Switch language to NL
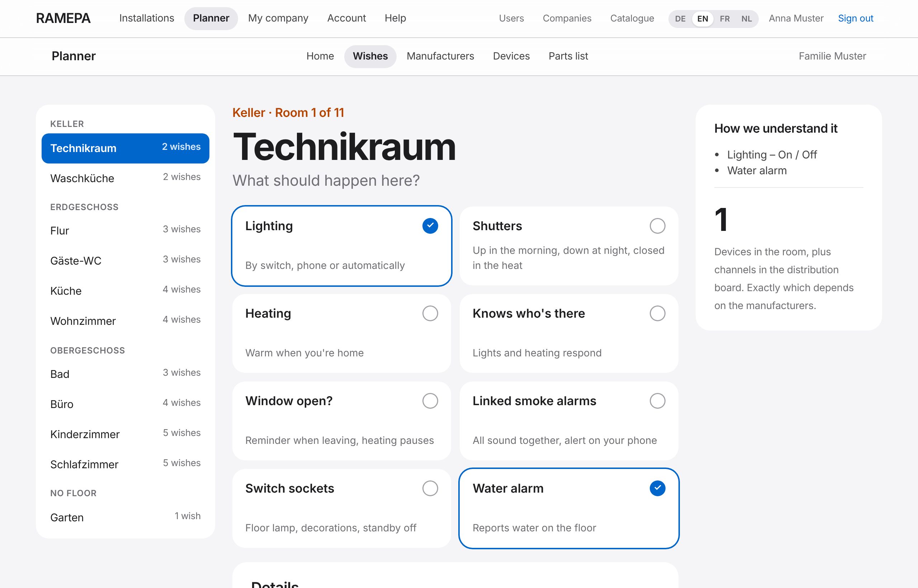This screenshot has width=918, height=588. pyautogui.click(x=746, y=19)
